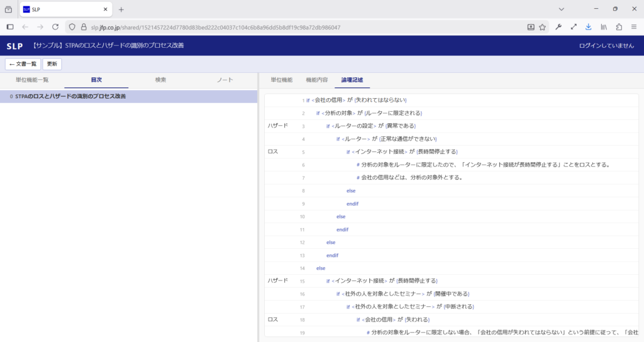Open the 機能内容 tab
The width and height of the screenshot is (644, 342).
pyautogui.click(x=316, y=80)
